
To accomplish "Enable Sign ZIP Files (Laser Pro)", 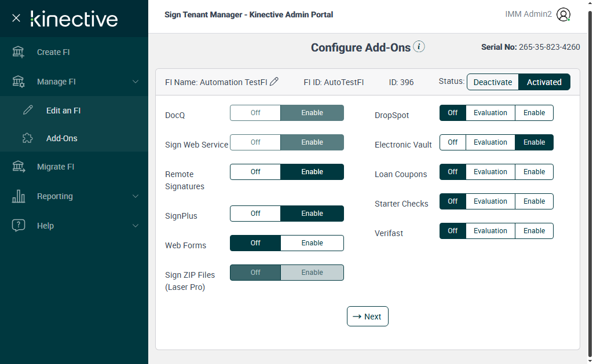I will point(312,272).
